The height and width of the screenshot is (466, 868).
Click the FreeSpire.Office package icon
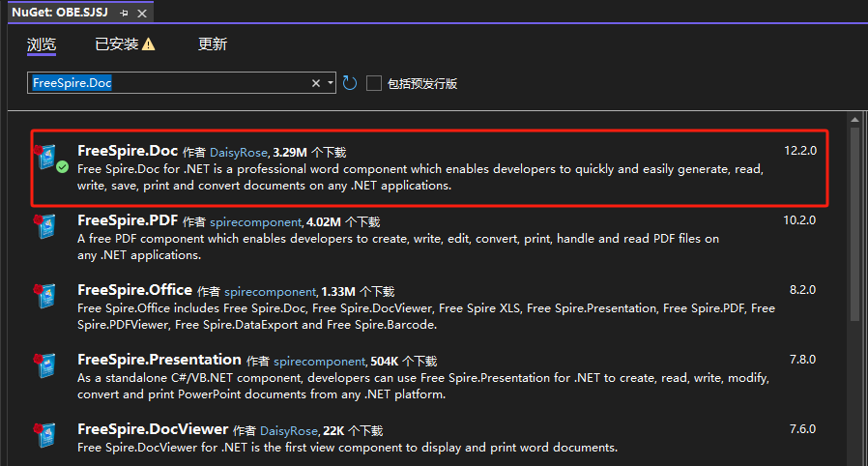pos(45,296)
